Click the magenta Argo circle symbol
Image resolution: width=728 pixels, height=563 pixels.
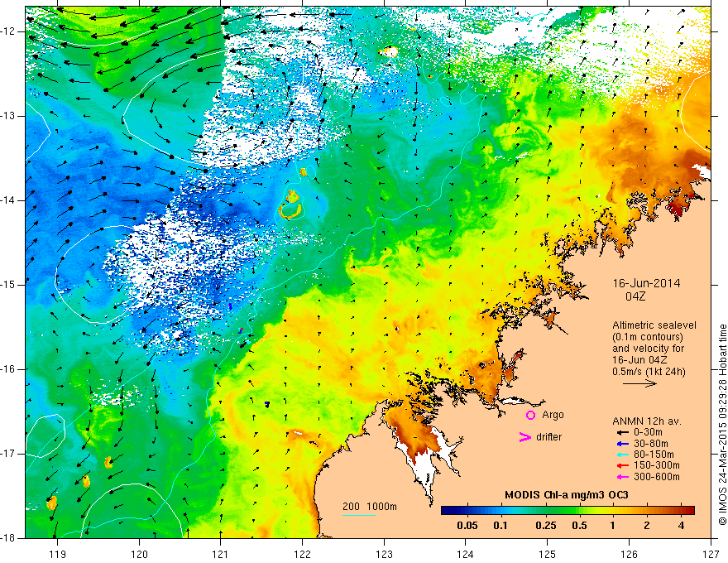(530, 415)
